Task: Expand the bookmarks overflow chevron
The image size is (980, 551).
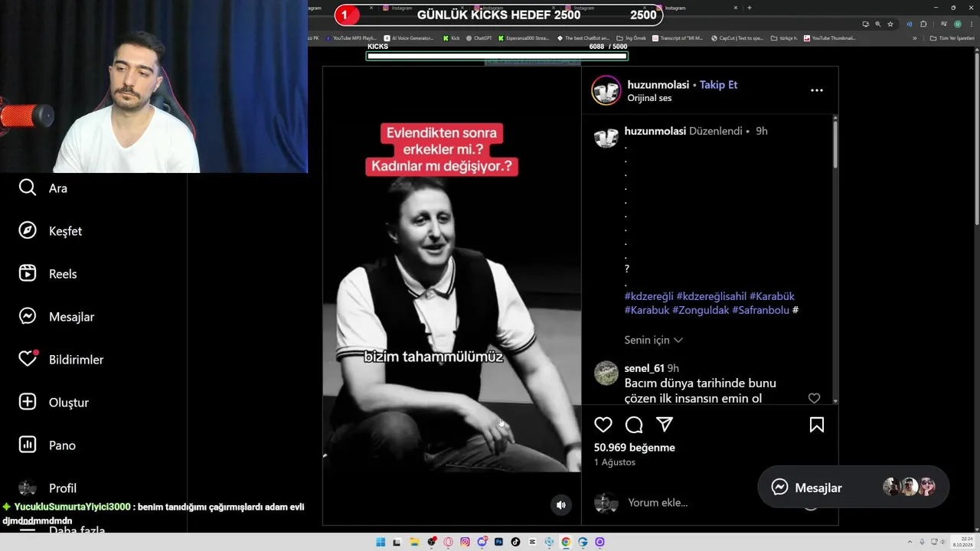Action: (x=915, y=37)
